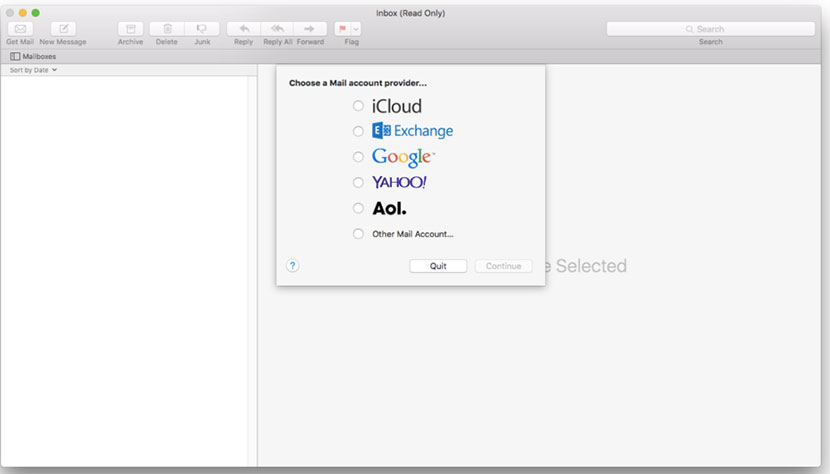Expand the Sort by Date dropdown
Screen dimensions: 830x474
[33, 71]
